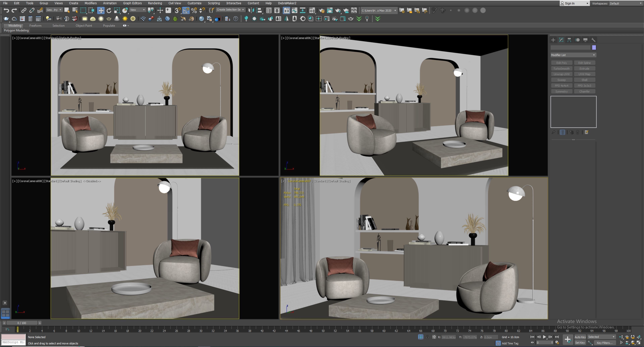Activate the Select and Rotate tool

pyautogui.click(x=109, y=10)
